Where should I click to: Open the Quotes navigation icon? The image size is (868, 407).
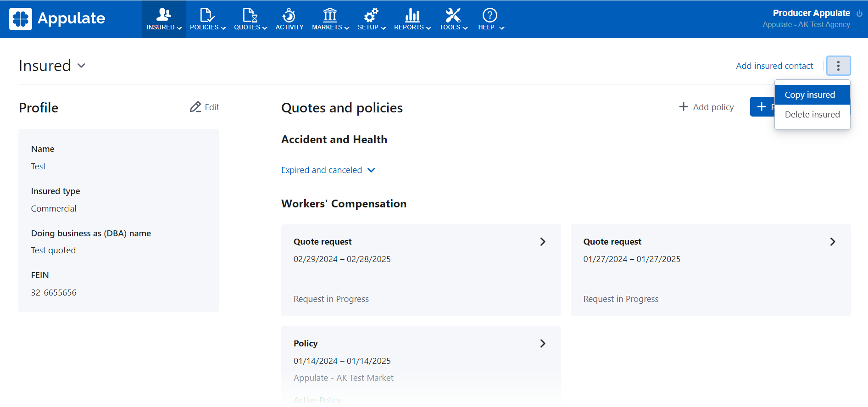(250, 15)
